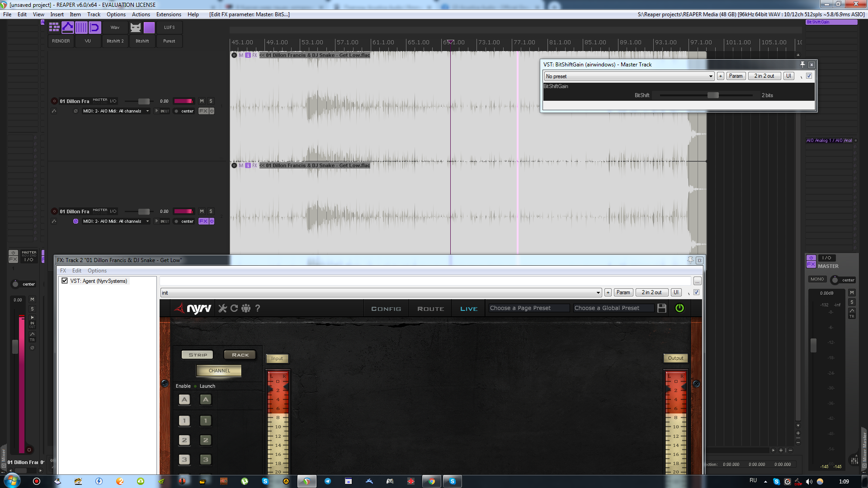Image resolution: width=868 pixels, height=488 pixels.
Task: Toggle FX bypass on second track
Action: coord(212,221)
